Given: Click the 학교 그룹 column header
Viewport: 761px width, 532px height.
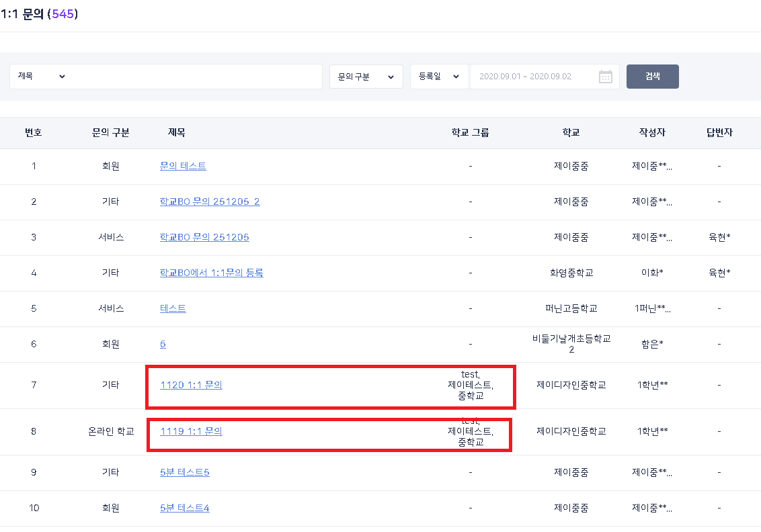Looking at the screenshot, I should 470,132.
